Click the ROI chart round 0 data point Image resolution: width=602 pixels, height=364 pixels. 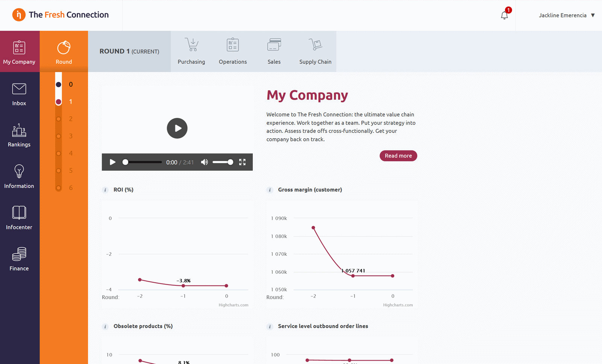(x=226, y=286)
